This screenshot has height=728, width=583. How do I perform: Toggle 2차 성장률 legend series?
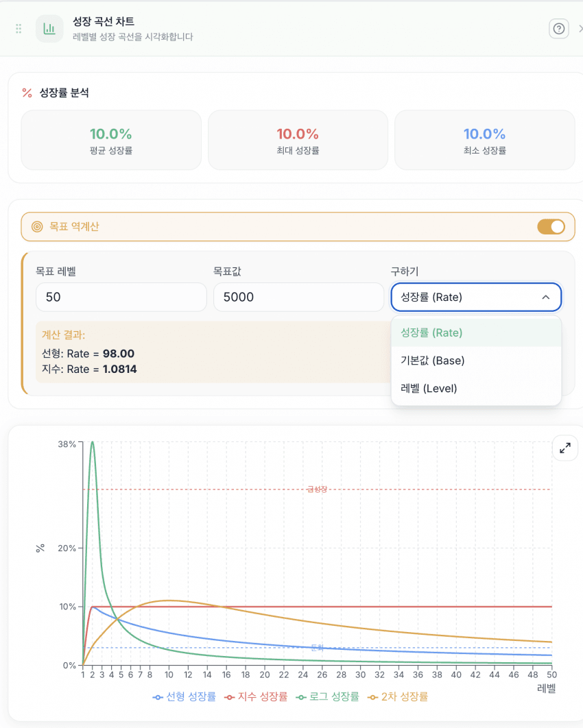tap(398, 696)
